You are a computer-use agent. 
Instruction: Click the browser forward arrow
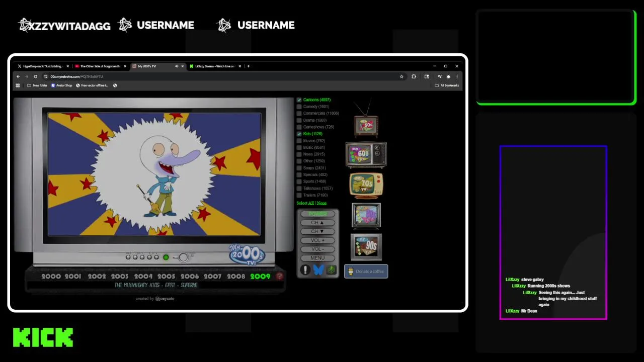pos(27,76)
